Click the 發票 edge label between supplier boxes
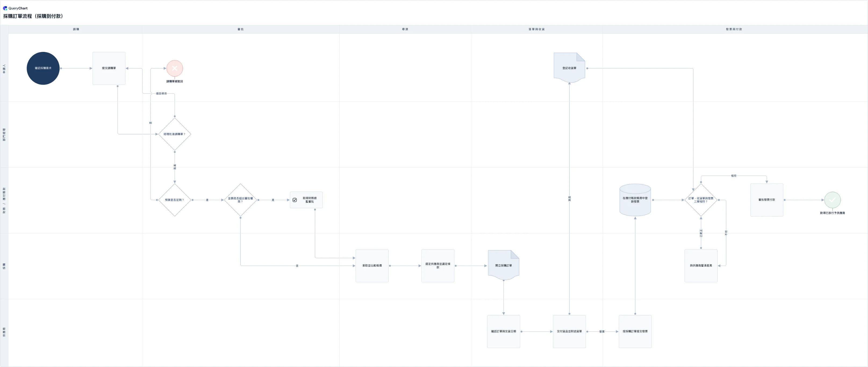868x367 pixels. click(x=602, y=332)
